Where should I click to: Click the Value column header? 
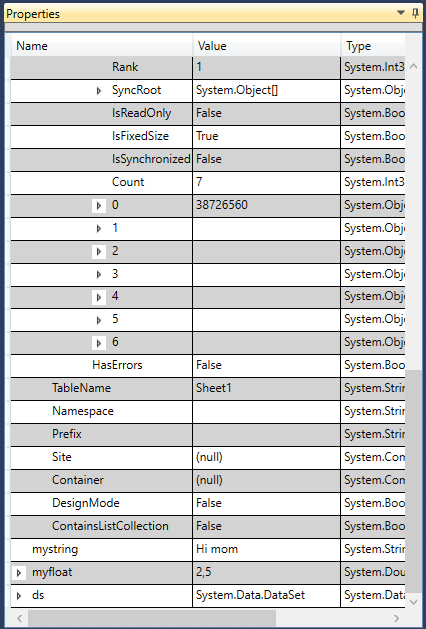pyautogui.click(x=267, y=46)
